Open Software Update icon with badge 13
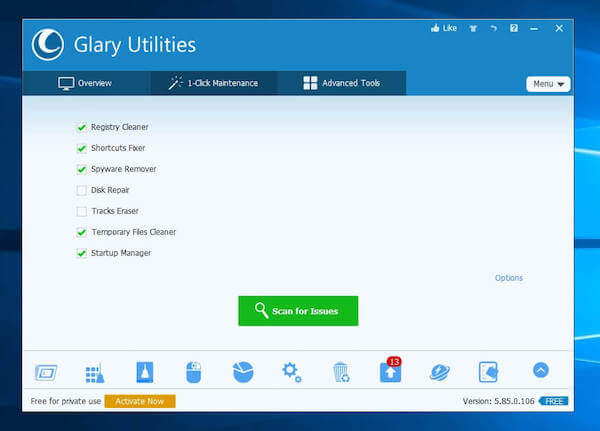Screen dimensions: 600x431 pos(389,372)
